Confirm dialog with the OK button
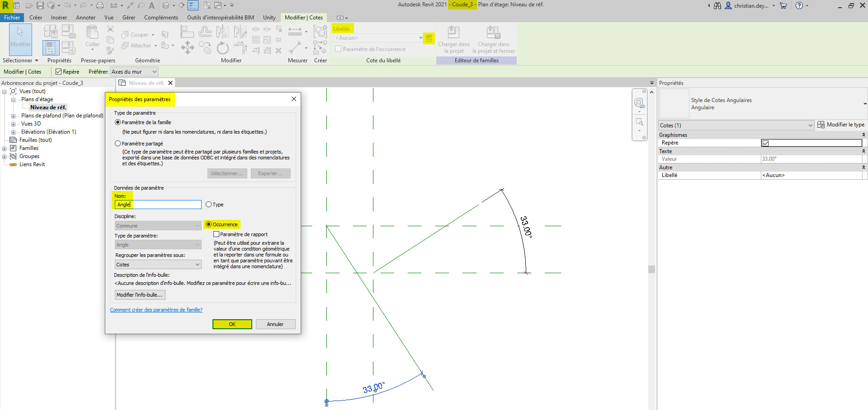This screenshot has width=868, height=410. [x=232, y=324]
